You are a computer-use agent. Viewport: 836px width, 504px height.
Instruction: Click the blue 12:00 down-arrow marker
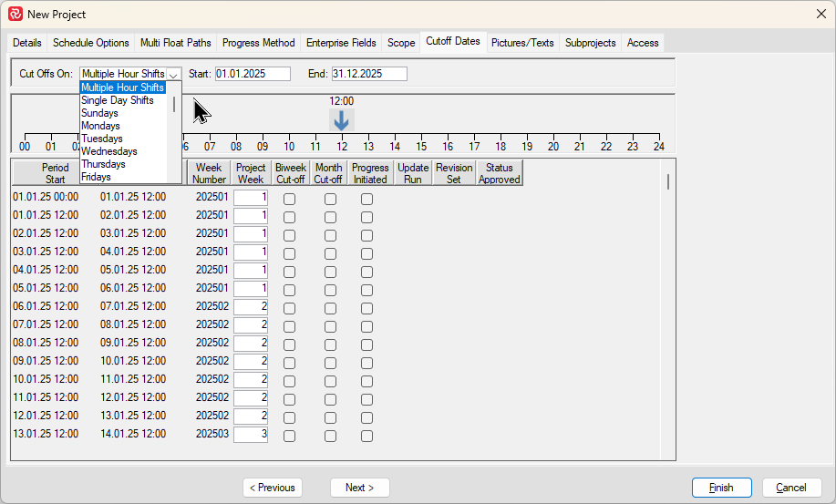[x=341, y=120]
